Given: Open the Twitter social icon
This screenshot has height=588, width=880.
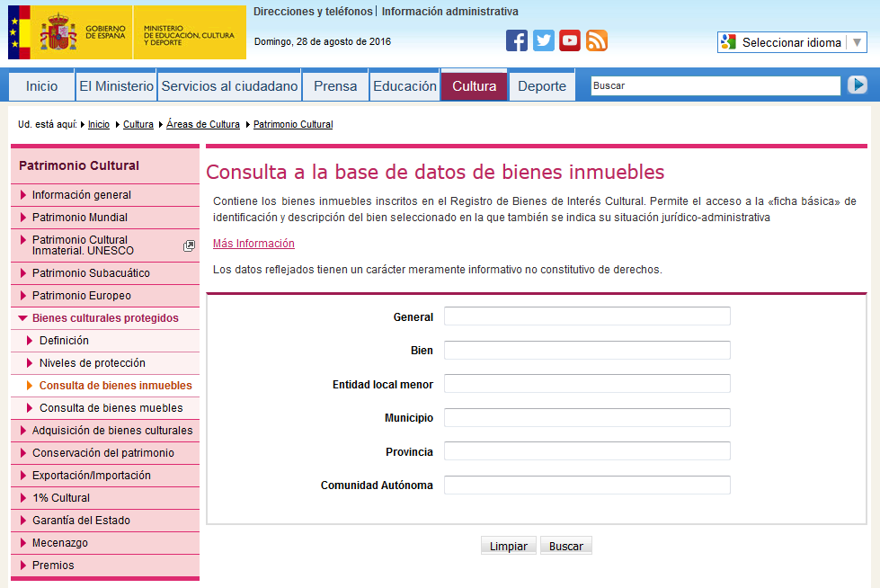Looking at the screenshot, I should pyautogui.click(x=543, y=40).
